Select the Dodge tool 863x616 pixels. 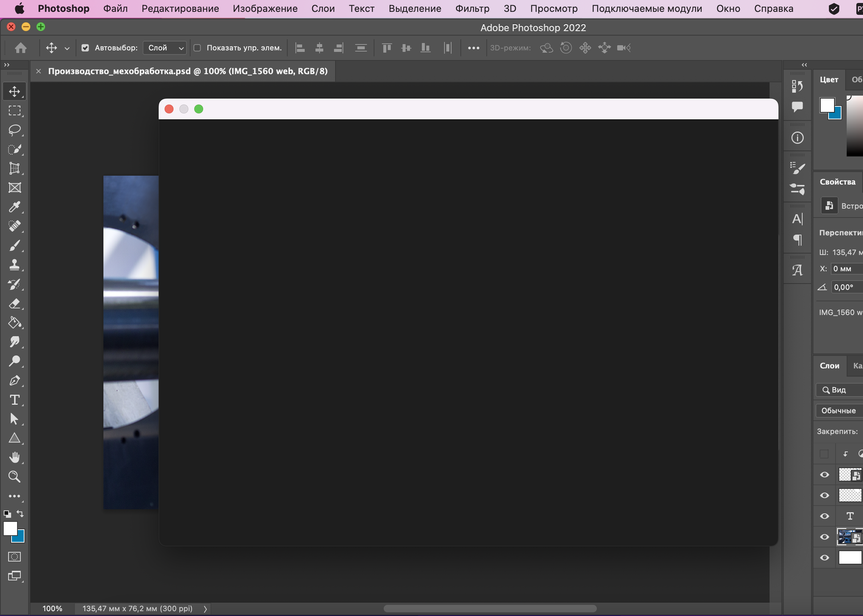point(14,361)
